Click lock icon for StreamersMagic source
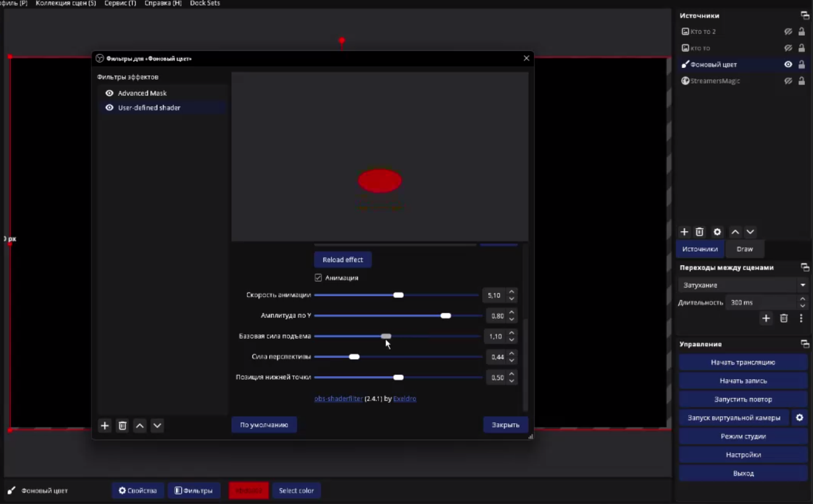The width and height of the screenshot is (813, 504). [802, 81]
